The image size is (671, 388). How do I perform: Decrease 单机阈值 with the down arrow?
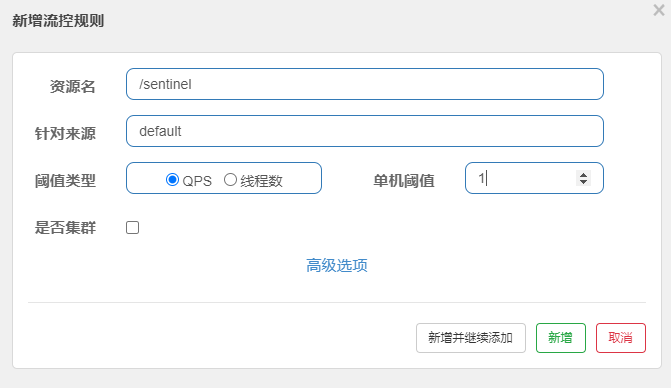coord(583,182)
